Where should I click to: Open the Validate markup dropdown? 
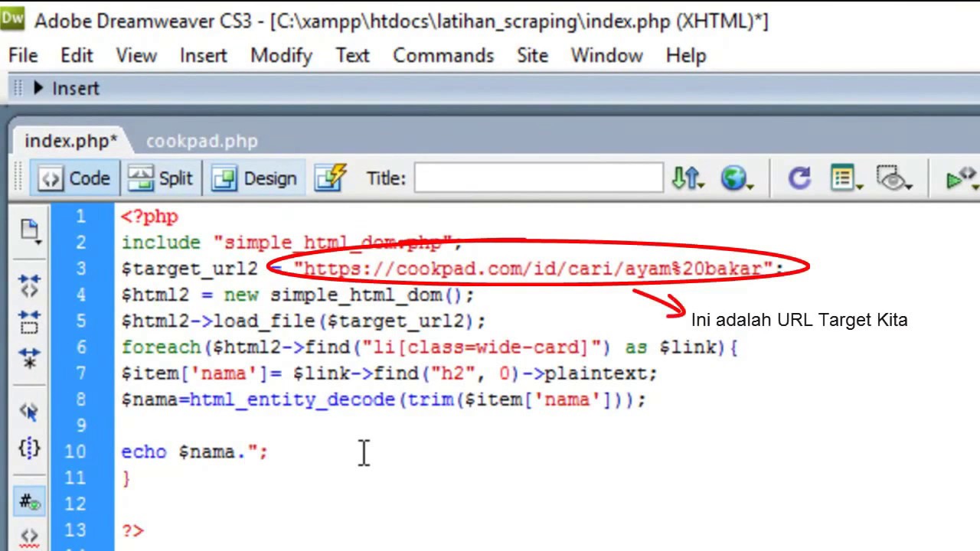pos(962,178)
